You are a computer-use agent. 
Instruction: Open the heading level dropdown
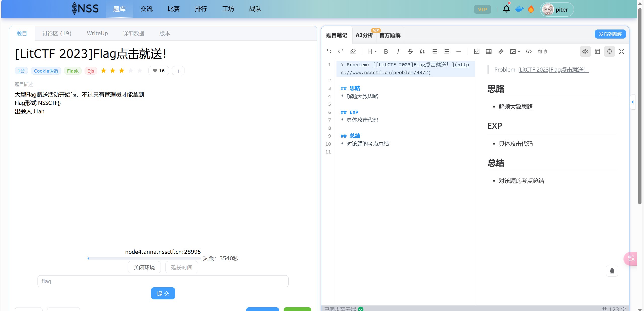(x=372, y=51)
